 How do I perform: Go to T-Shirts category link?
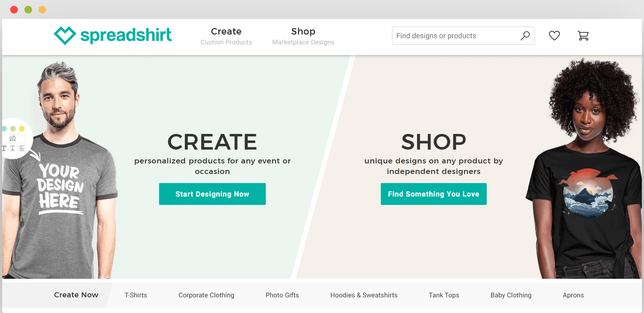click(x=136, y=295)
